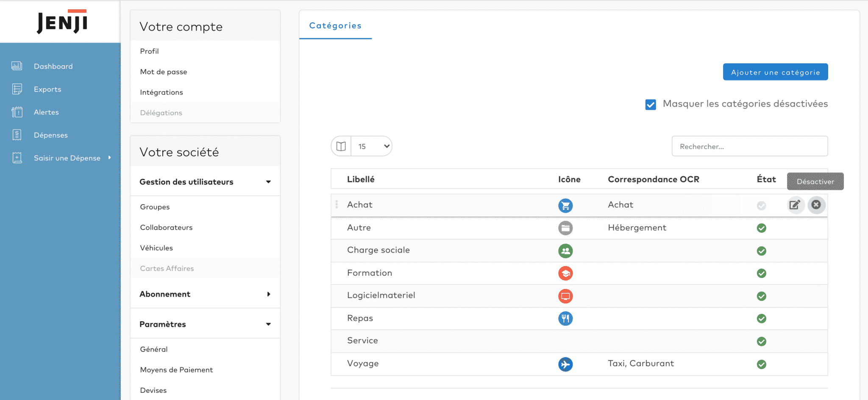Click the Correspondance OCR column header
868x400 pixels.
coord(654,179)
